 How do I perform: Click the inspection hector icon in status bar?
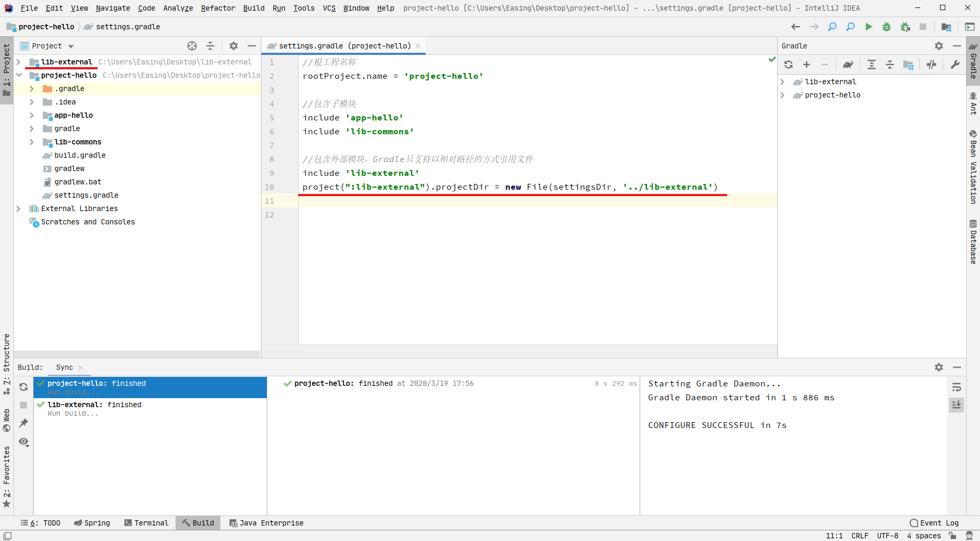tap(969, 536)
